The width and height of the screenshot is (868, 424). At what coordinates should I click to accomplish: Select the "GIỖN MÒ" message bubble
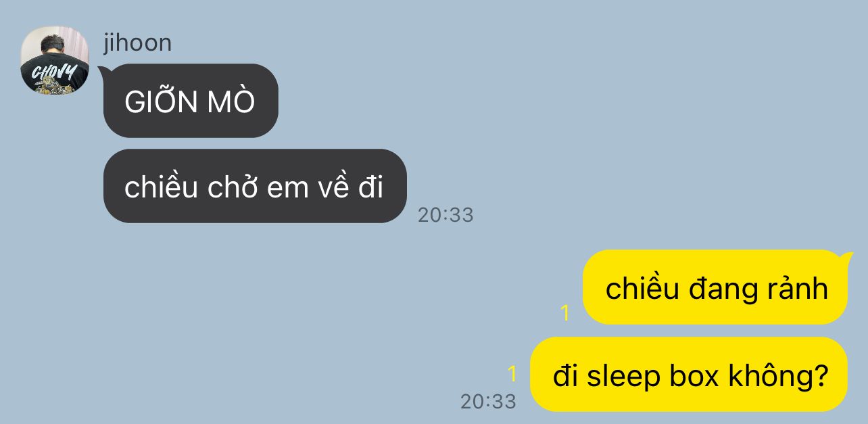[191, 101]
